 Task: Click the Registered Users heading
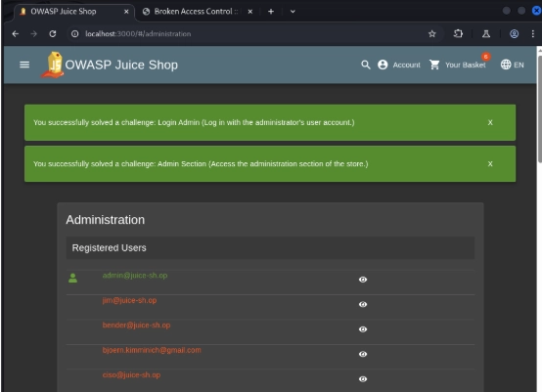tap(109, 247)
